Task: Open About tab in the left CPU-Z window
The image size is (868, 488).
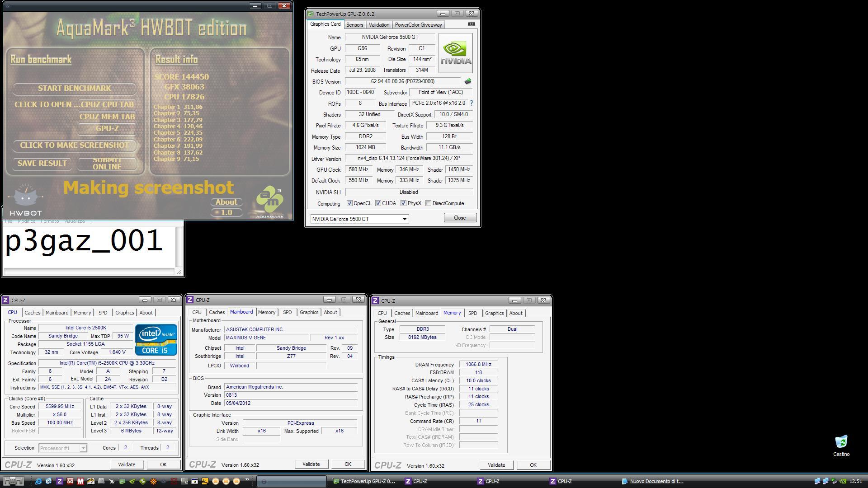Action: [x=146, y=313]
